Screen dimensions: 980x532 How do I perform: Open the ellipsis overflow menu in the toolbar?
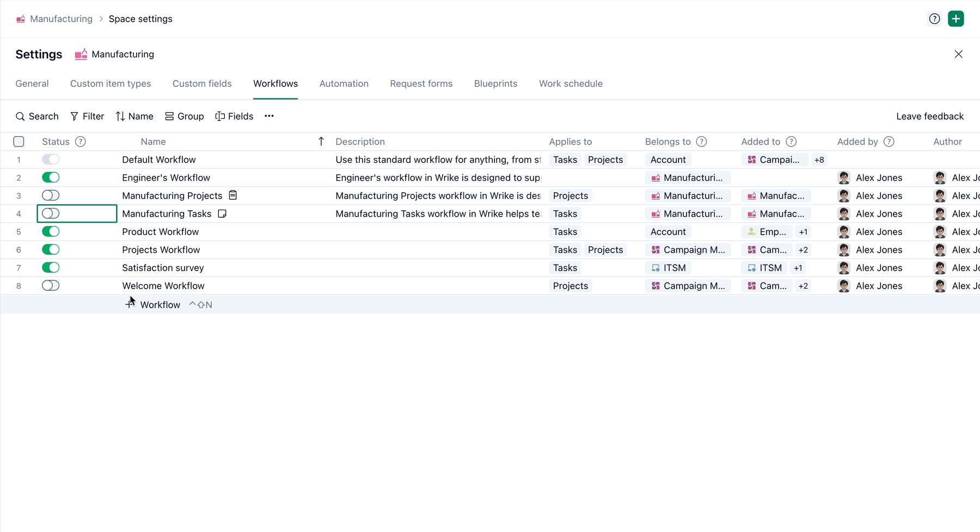click(268, 116)
